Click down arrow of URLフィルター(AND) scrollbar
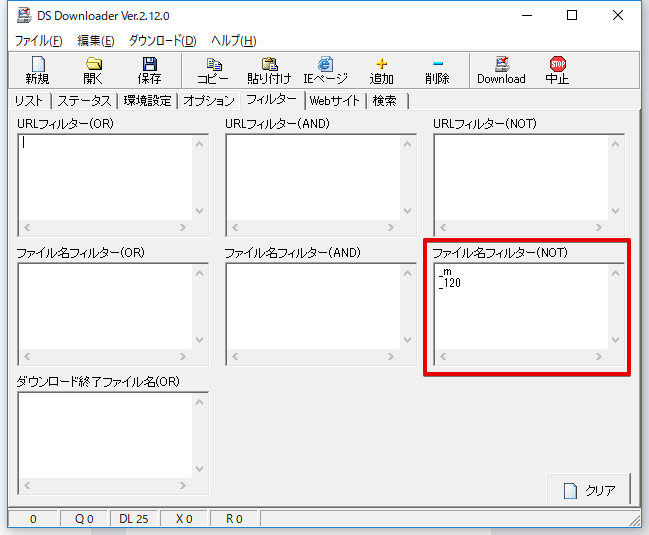649x535 pixels. click(x=408, y=211)
